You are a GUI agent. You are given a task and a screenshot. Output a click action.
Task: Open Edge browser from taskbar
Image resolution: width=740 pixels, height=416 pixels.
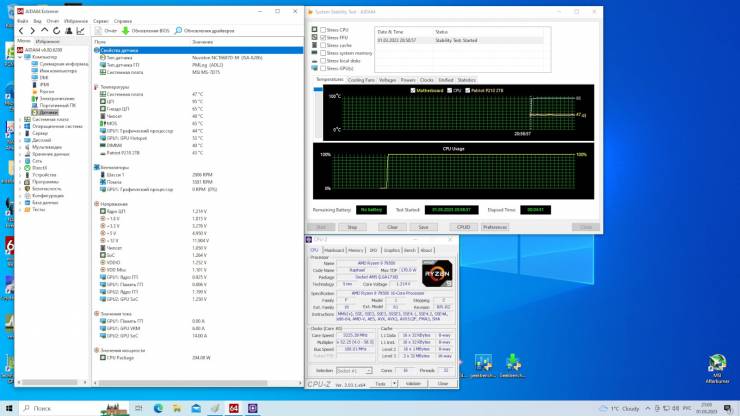158,408
